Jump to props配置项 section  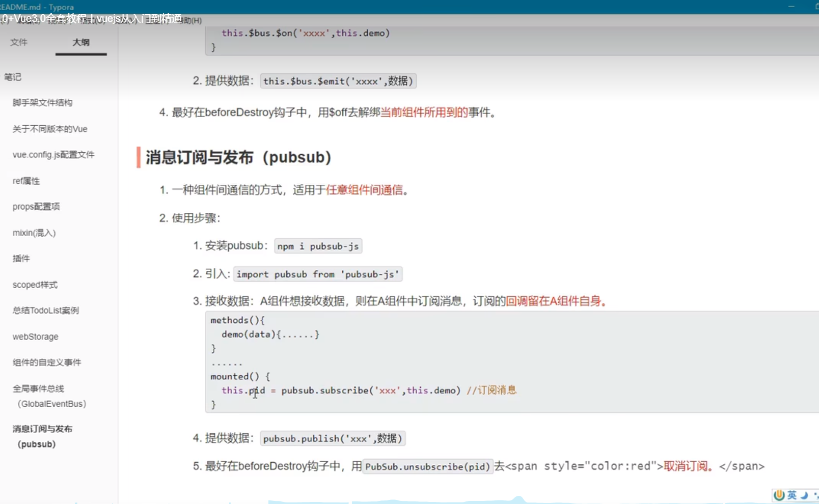pyautogui.click(x=36, y=206)
